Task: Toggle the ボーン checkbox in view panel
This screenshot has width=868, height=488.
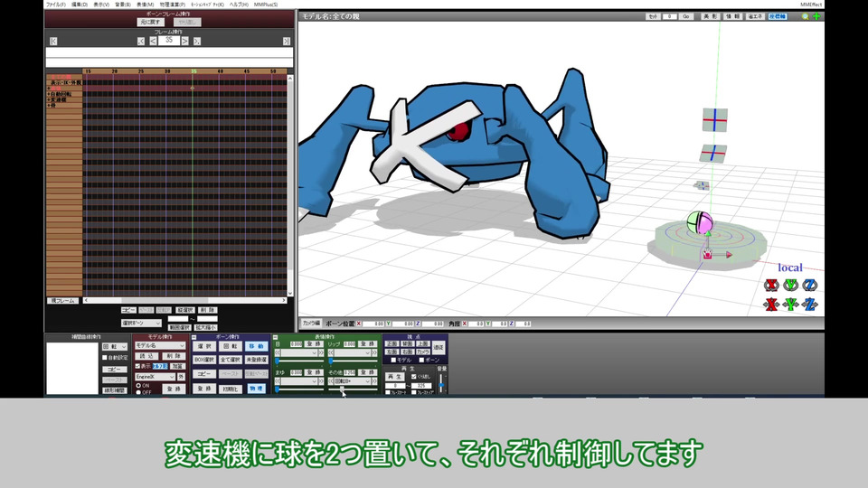Action: (421, 361)
